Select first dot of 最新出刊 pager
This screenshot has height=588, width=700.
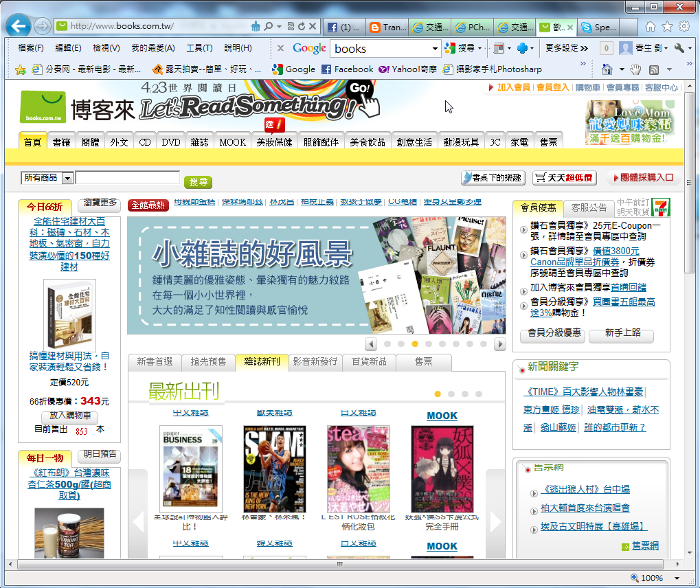[x=438, y=394]
